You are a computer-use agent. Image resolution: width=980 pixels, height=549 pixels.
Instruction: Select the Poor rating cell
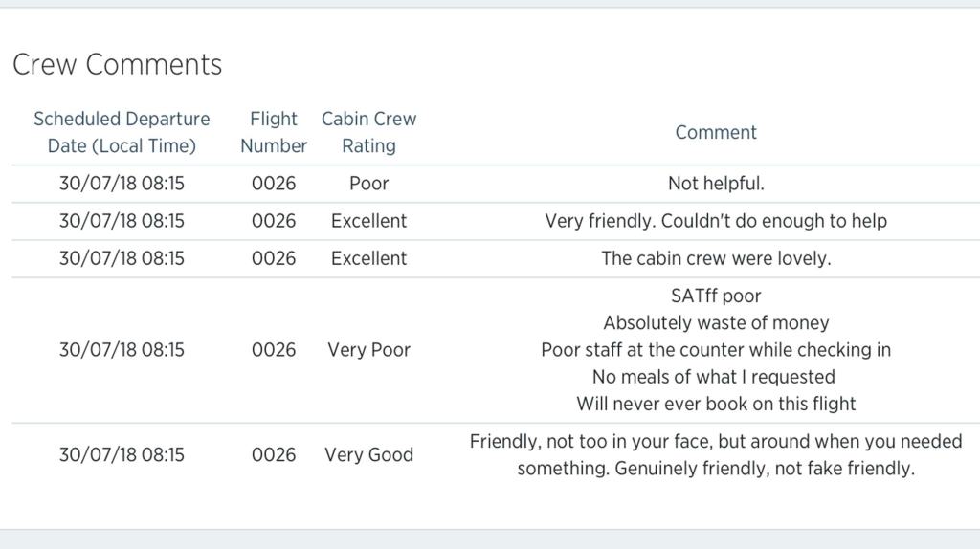368,184
